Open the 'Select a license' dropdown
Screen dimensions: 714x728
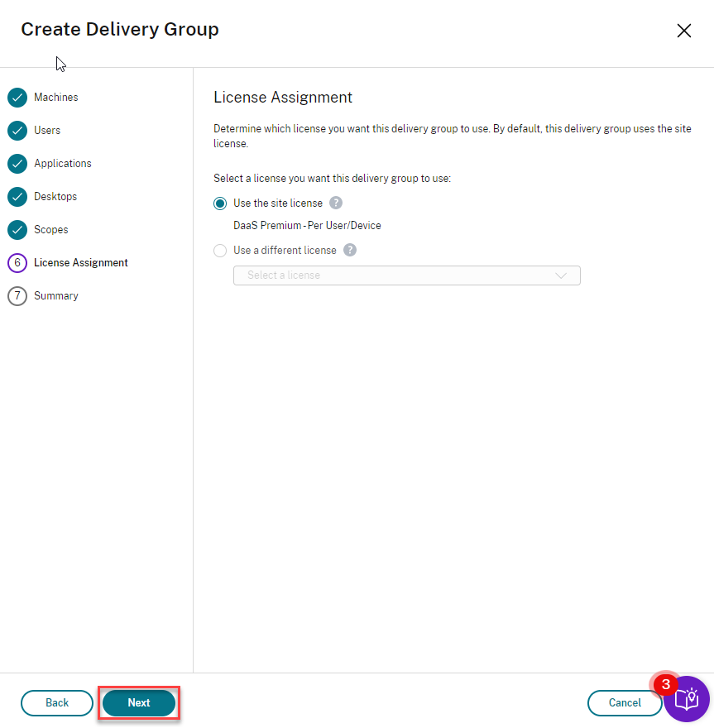coord(407,275)
